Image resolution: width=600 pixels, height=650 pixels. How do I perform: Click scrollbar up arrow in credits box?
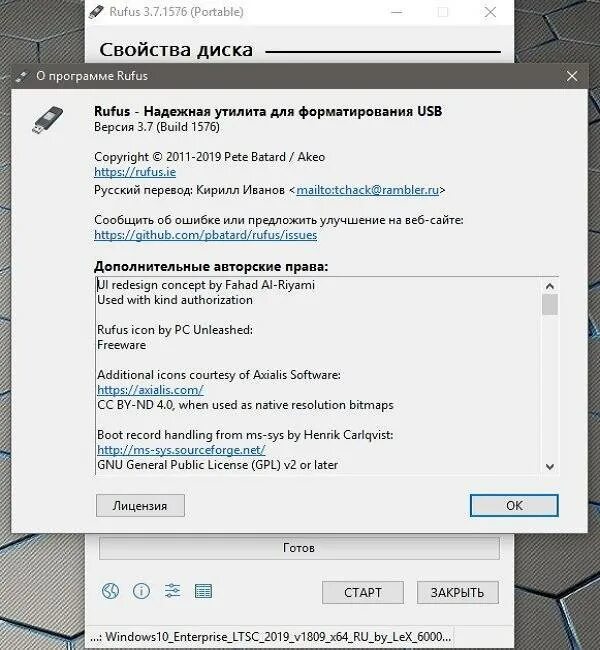click(x=550, y=286)
